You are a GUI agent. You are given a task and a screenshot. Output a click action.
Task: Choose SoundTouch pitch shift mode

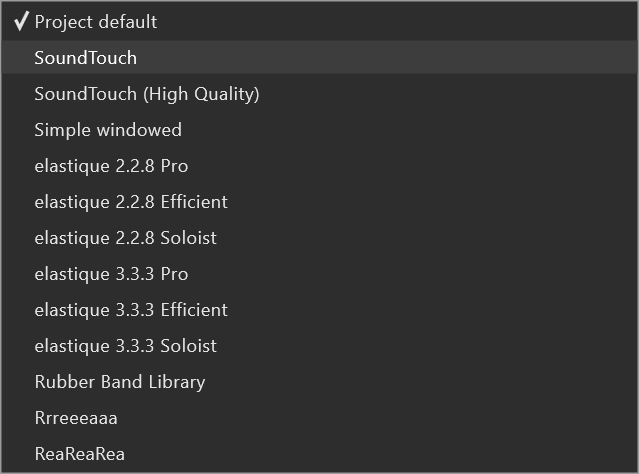click(320, 58)
